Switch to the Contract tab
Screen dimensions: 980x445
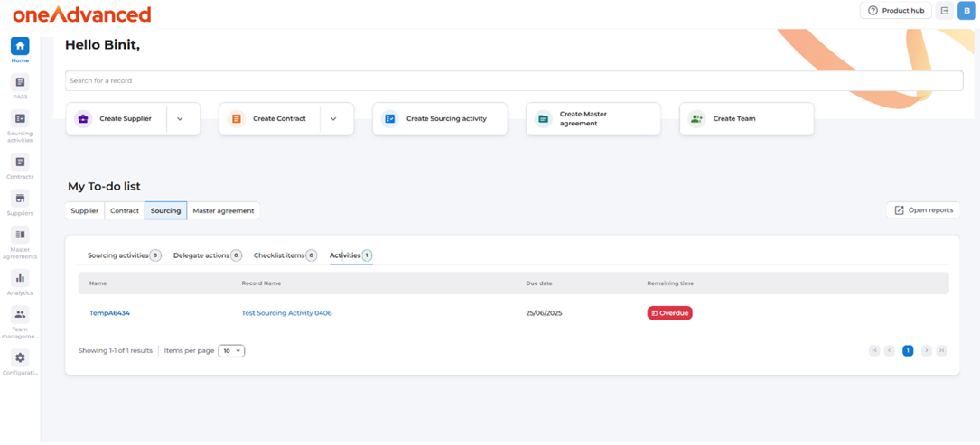coord(125,210)
